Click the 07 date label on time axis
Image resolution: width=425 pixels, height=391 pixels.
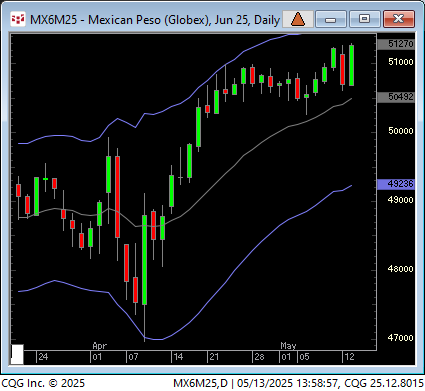click(x=133, y=357)
